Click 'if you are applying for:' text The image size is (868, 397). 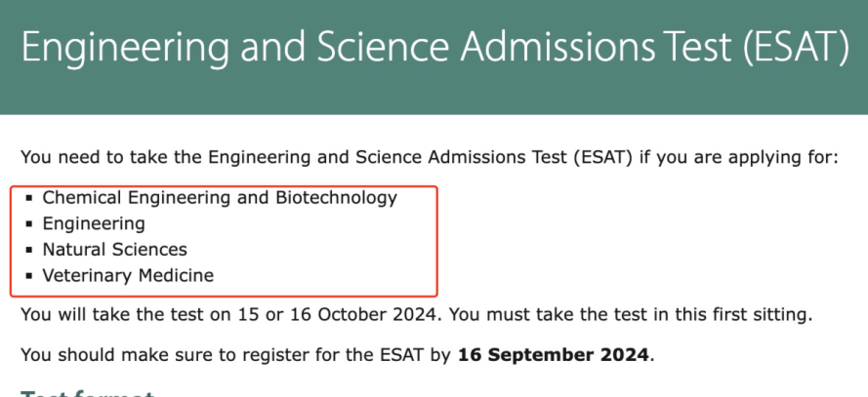click(739, 158)
